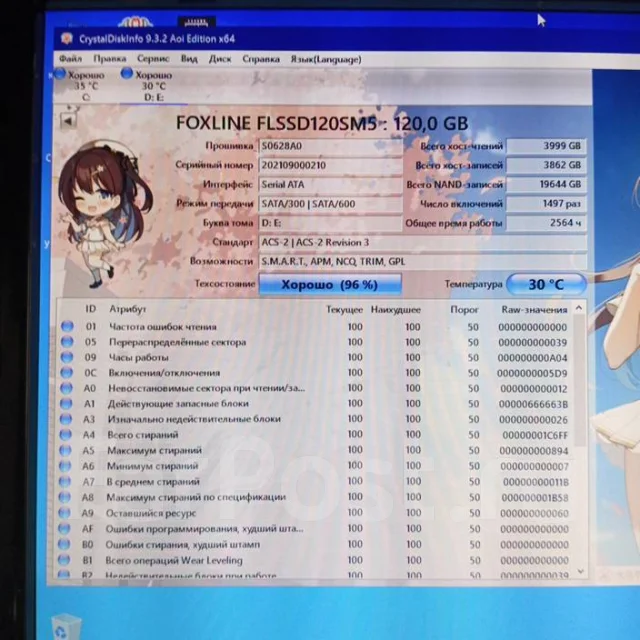
Task: Click the NAND writes value 19644 GB
Action: [546, 184]
